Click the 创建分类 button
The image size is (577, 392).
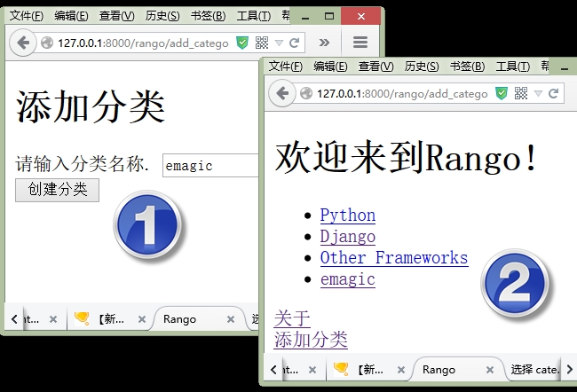click(x=57, y=190)
